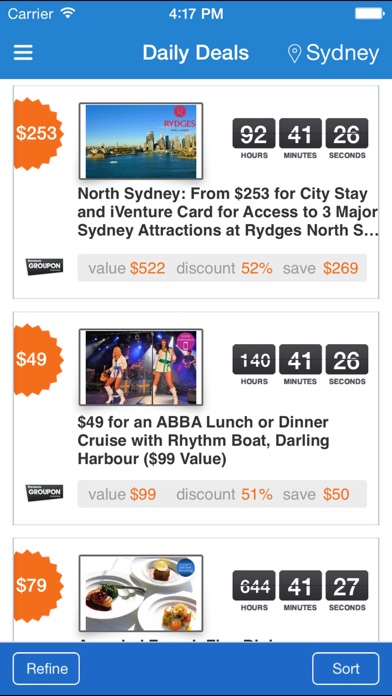
Task: Open the North Sydney City Stay deal title
Action: click(228, 212)
